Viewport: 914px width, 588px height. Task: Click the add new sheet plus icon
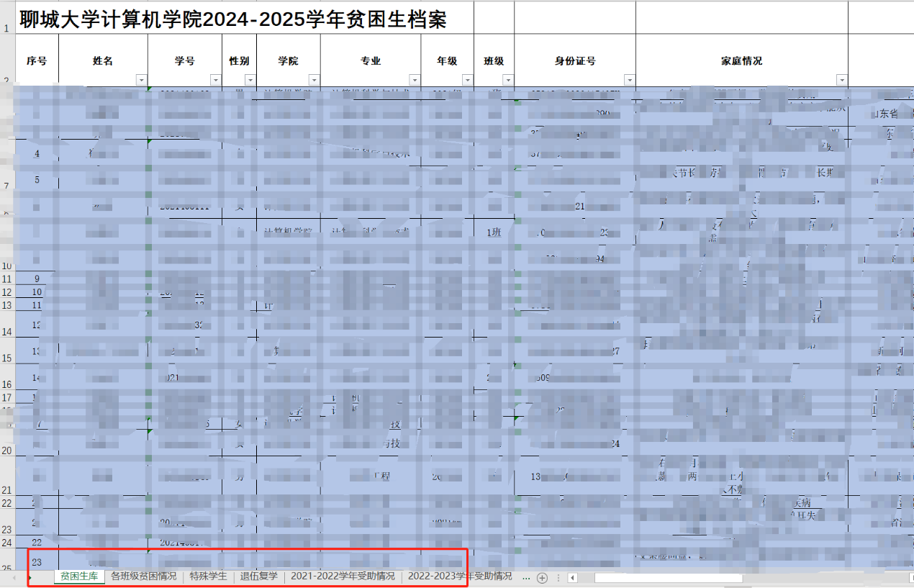tap(543, 577)
